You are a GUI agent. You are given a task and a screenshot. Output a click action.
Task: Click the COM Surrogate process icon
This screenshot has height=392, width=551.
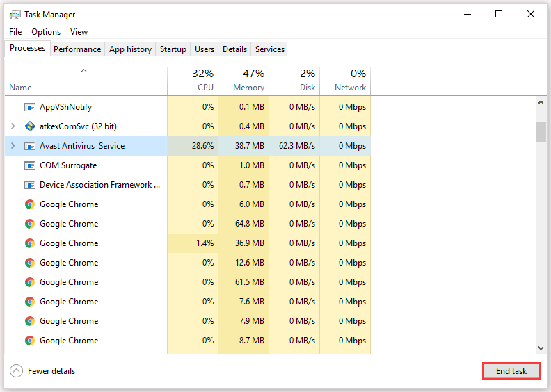tap(30, 165)
